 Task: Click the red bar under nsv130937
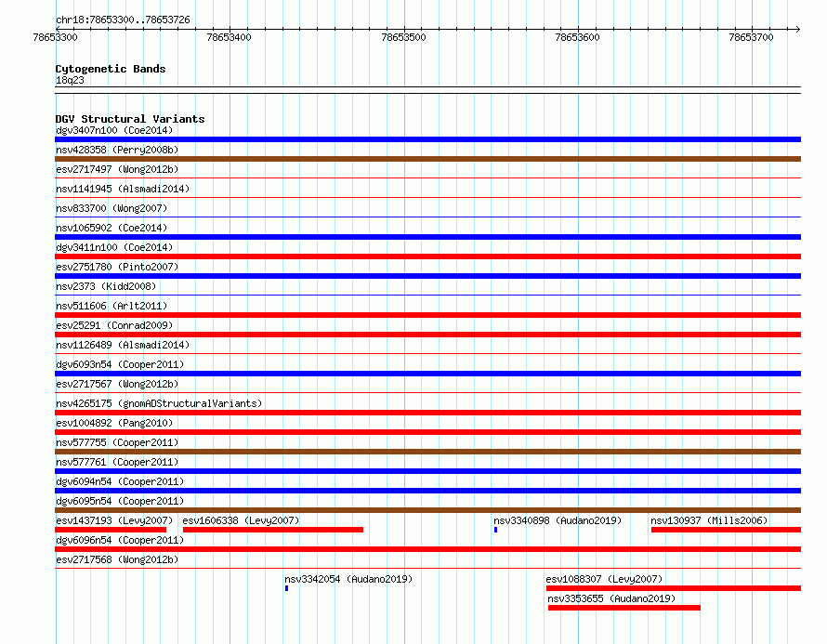[727, 530]
